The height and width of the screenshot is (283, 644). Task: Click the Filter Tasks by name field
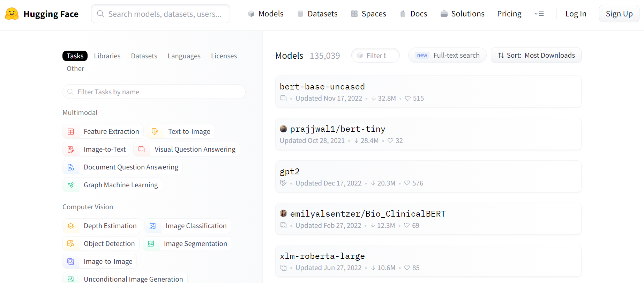[x=154, y=92]
